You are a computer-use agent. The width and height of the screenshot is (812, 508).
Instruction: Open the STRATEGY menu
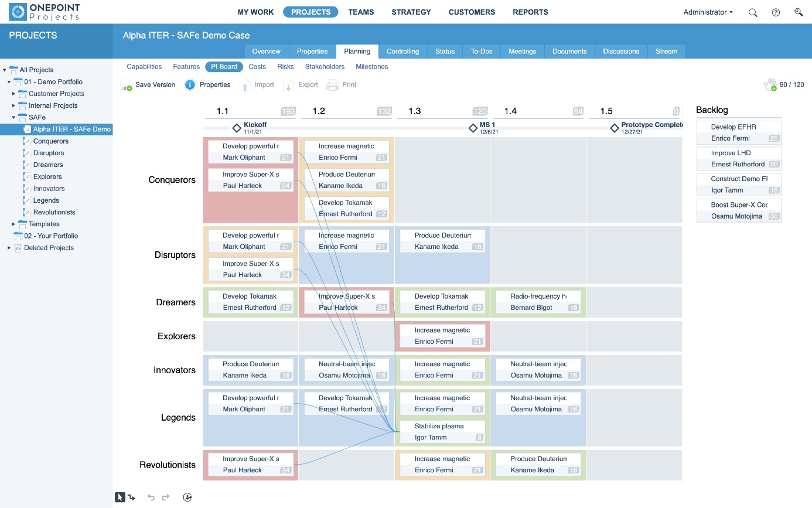(x=411, y=12)
